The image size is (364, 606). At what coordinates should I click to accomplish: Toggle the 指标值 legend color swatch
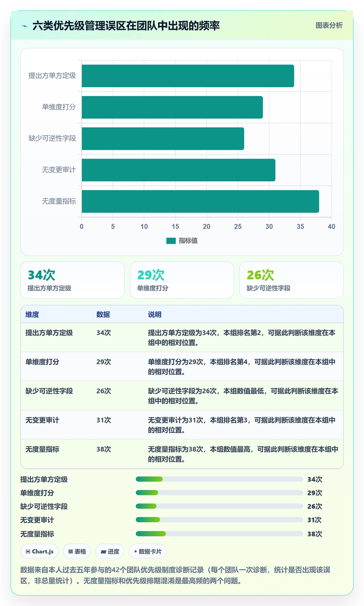[x=171, y=241]
